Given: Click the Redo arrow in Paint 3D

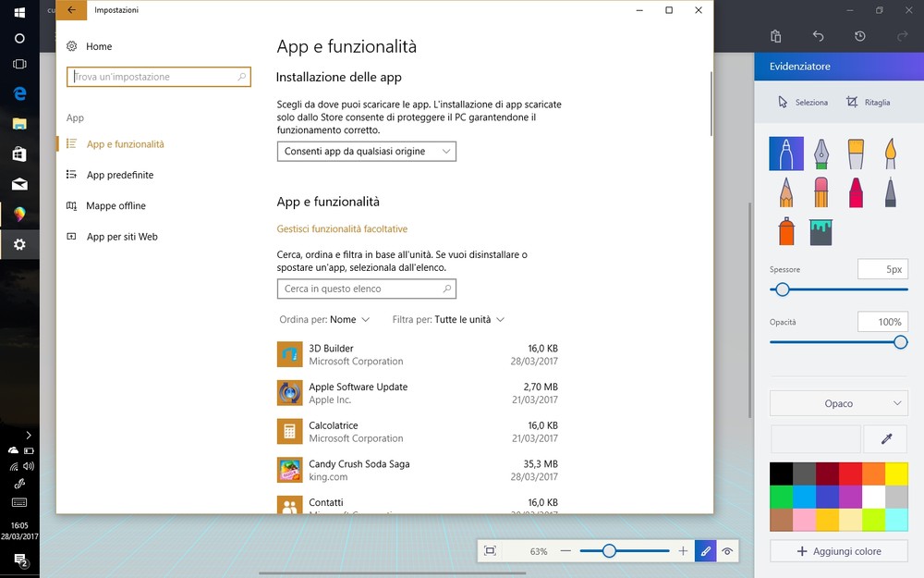Looking at the screenshot, I should coord(902,36).
